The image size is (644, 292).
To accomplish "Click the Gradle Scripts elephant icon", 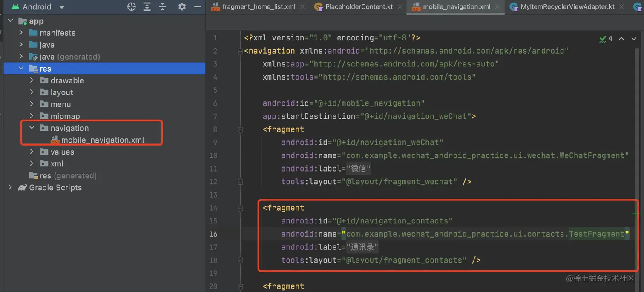I will 23,187.
